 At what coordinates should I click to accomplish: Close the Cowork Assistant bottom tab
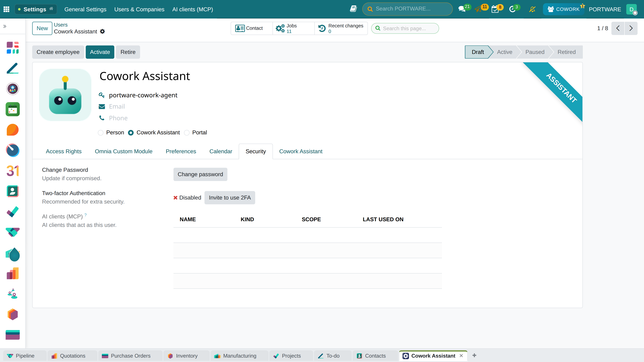(461, 356)
